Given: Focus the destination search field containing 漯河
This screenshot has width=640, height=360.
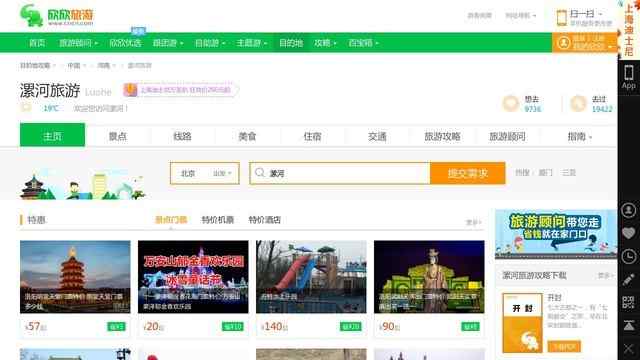Looking at the screenshot, I should coord(340,173).
